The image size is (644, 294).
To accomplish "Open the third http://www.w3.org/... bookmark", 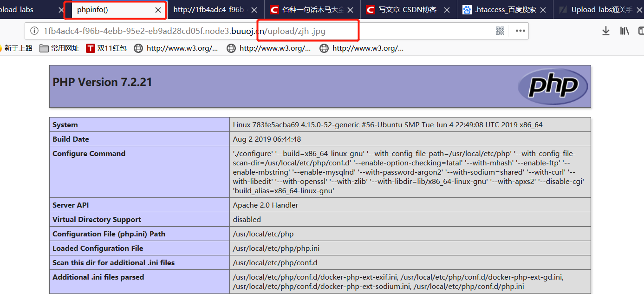I will (x=362, y=48).
